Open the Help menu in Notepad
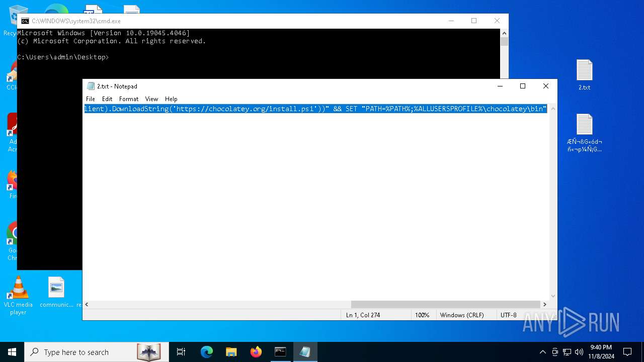This screenshot has height=362, width=644. point(171,99)
